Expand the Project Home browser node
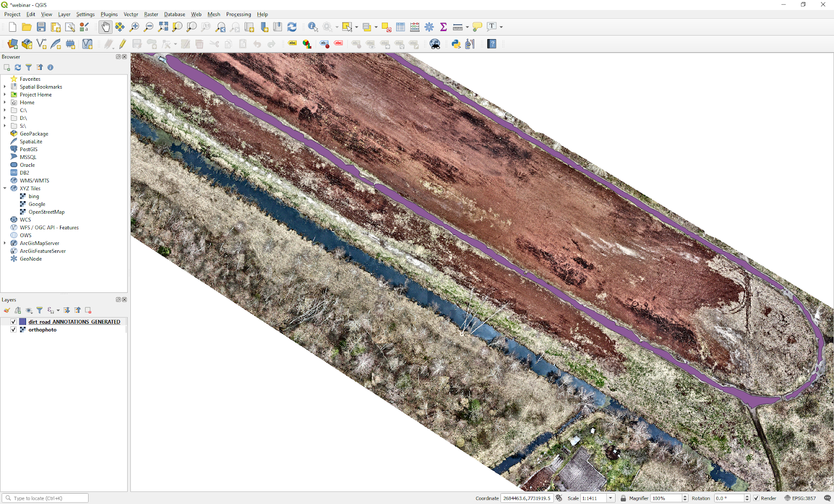 (x=5, y=95)
